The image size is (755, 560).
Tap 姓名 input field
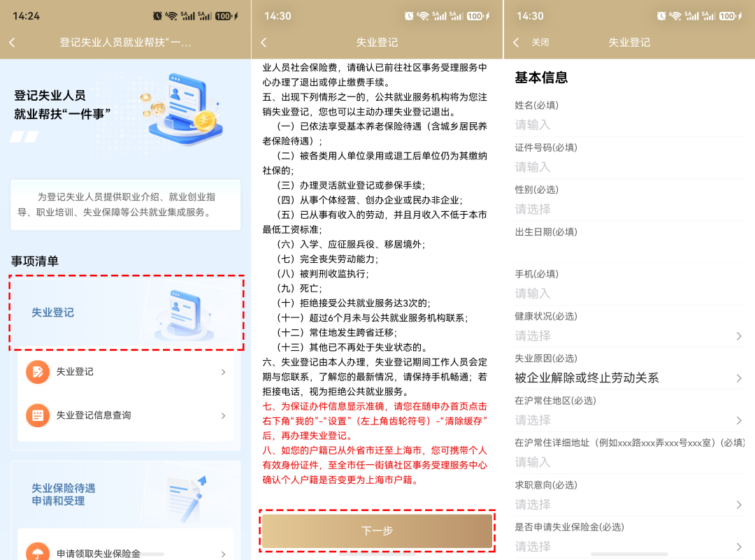tap(629, 125)
